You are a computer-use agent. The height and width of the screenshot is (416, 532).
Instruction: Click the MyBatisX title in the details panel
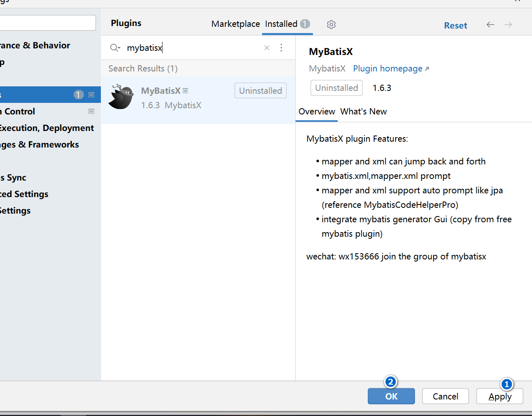(331, 52)
